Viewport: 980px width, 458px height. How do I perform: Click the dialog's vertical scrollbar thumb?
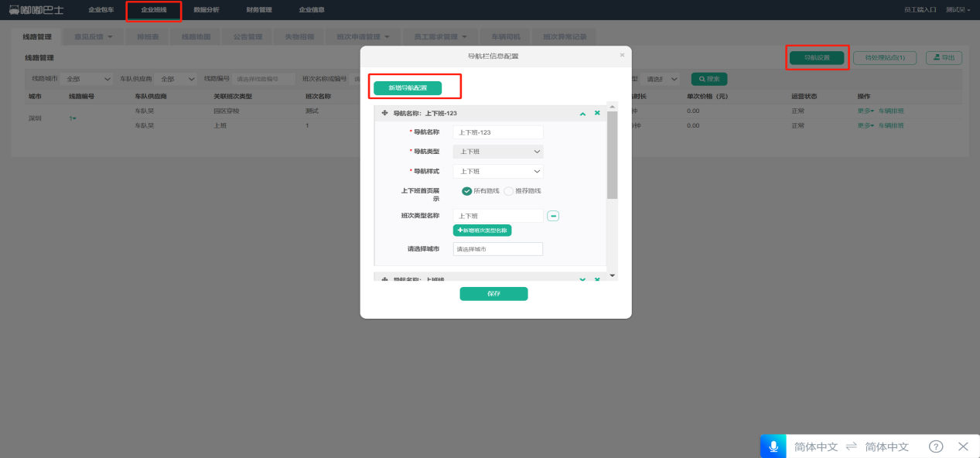[612, 155]
